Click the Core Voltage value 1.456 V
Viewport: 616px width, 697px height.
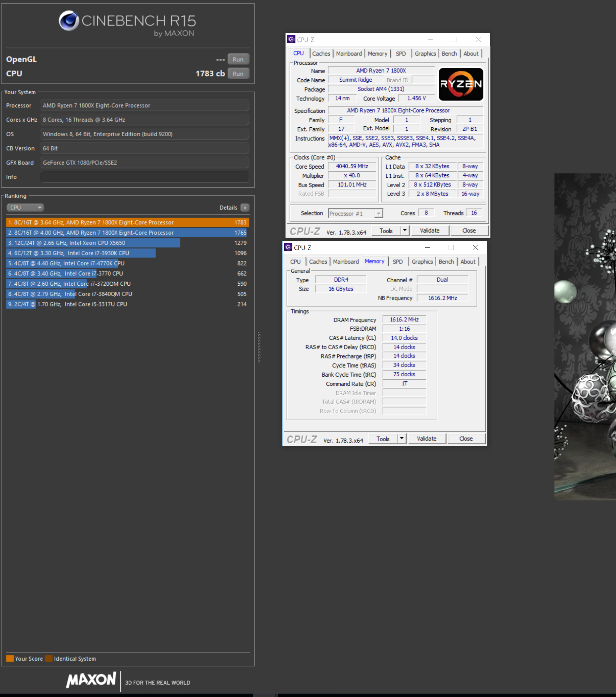point(416,98)
